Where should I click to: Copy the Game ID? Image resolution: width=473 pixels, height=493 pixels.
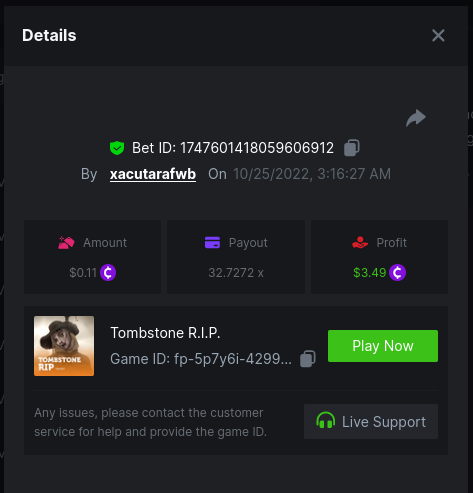pyautogui.click(x=308, y=359)
